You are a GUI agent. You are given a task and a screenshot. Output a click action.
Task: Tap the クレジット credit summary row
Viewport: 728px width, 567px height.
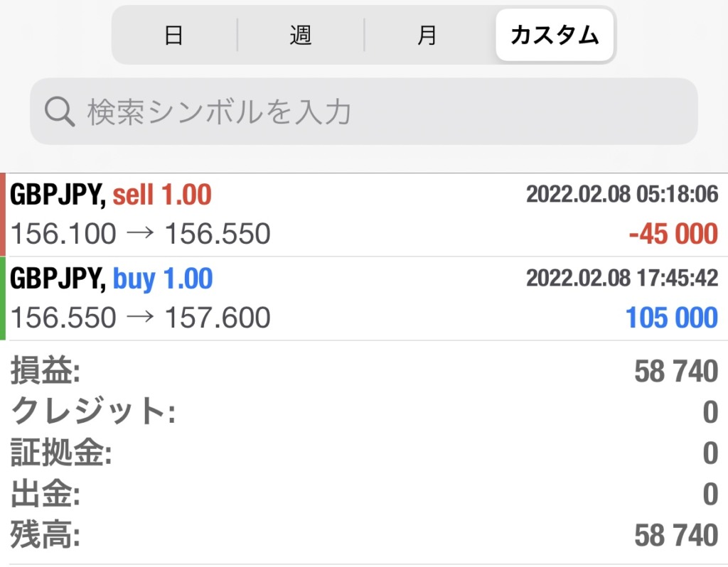(364, 411)
